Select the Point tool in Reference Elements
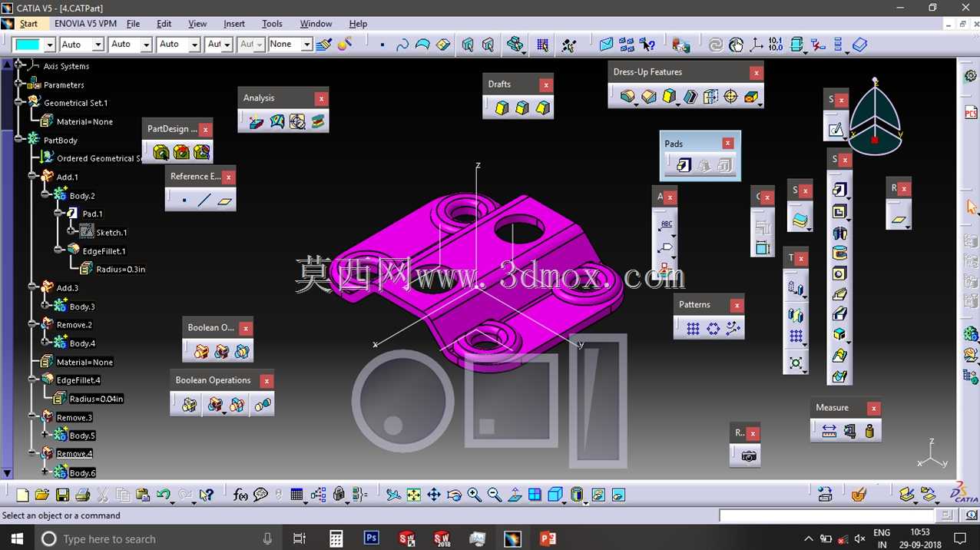Viewport: 980px width, 550px height. click(x=184, y=200)
